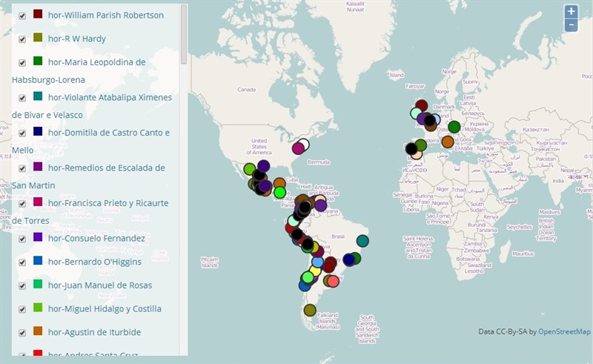593x364 pixels.
Task: Click the yellow marker in northern Argentina
Action: tap(315, 271)
